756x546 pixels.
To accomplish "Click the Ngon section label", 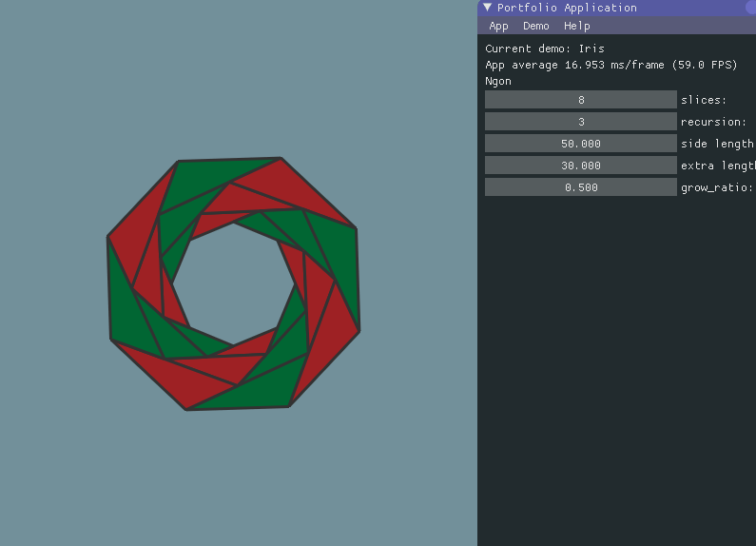I will pyautogui.click(x=497, y=81).
